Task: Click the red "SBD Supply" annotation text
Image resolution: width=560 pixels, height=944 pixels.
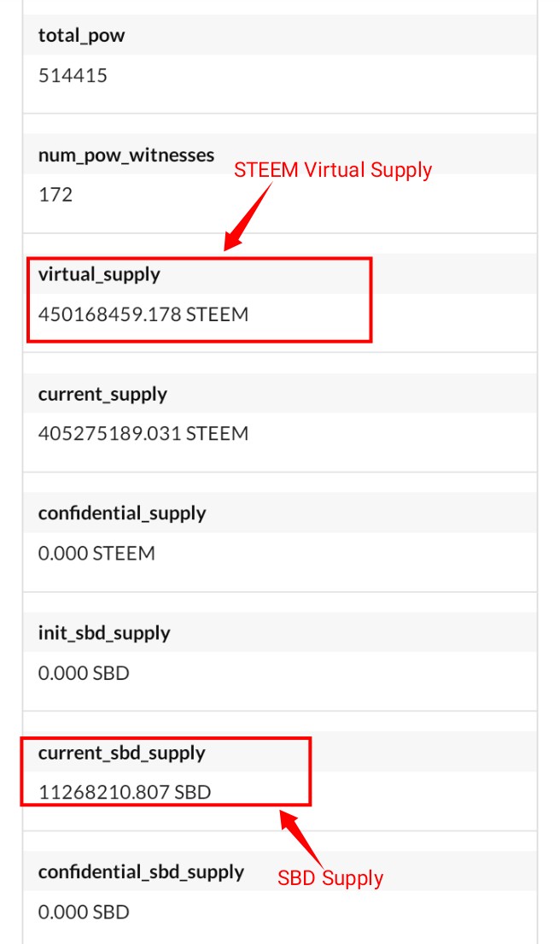Action: (330, 877)
